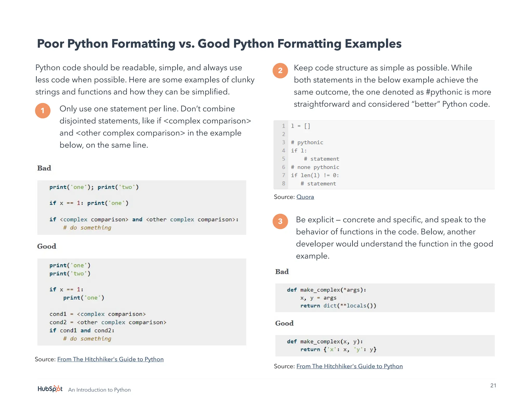532x411 pixels.
Task: Click '# none pythonic' comment on line 6
Action: coord(315,167)
